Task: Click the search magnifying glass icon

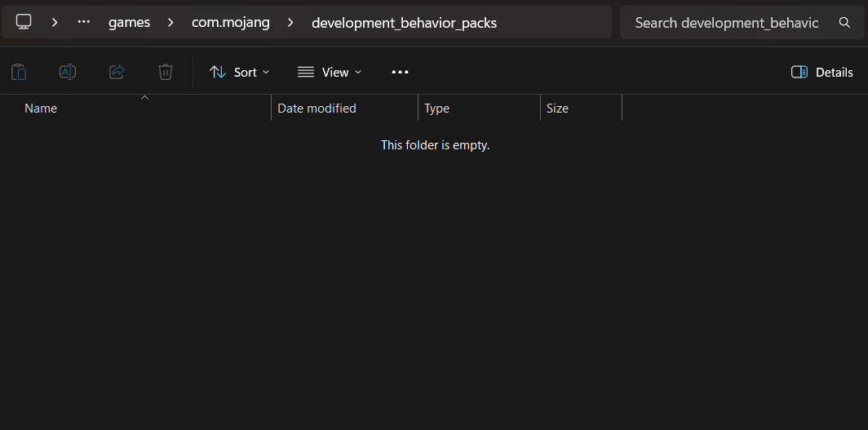Action: click(844, 22)
